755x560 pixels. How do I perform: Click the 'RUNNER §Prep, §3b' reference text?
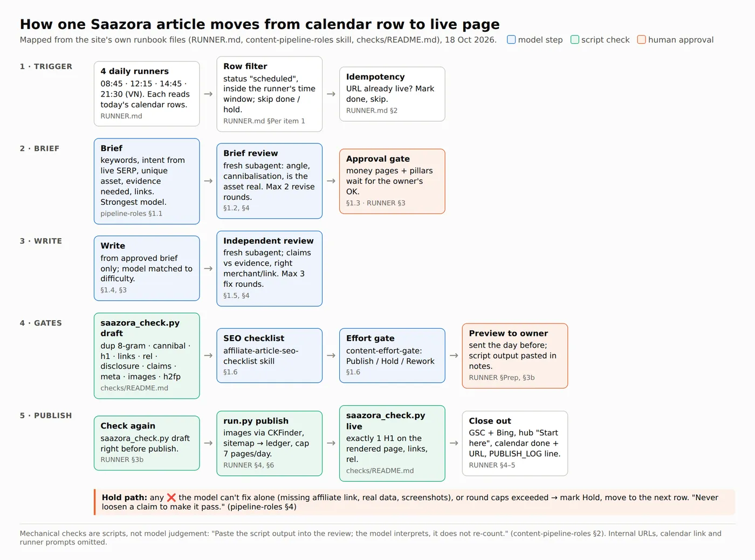click(x=502, y=378)
